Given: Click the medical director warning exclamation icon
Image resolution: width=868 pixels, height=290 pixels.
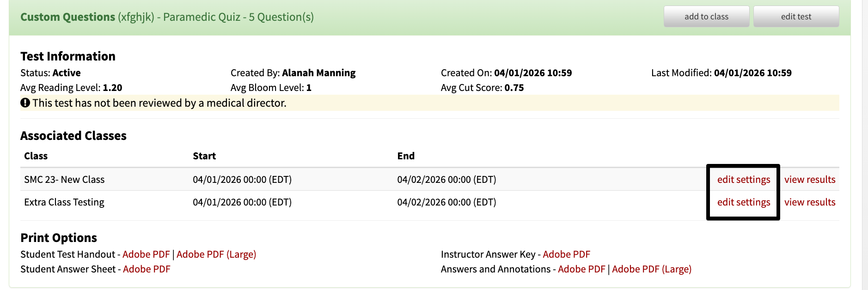Looking at the screenshot, I should (25, 103).
